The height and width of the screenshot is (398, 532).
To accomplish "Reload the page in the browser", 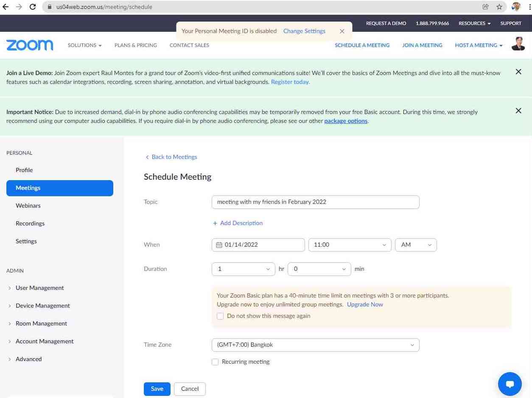I will [32, 7].
